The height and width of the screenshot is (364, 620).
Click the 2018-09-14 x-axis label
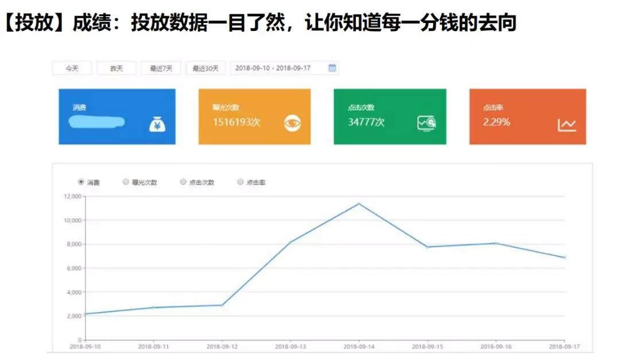click(359, 347)
